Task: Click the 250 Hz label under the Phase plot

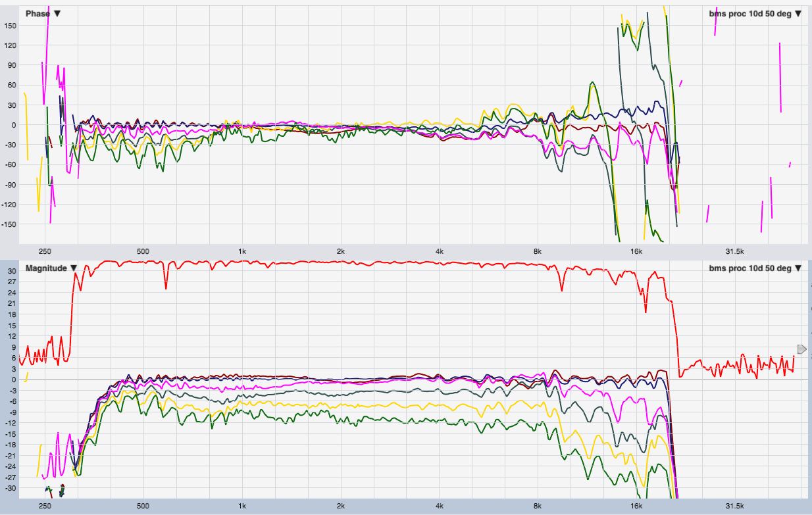Action: tap(45, 251)
